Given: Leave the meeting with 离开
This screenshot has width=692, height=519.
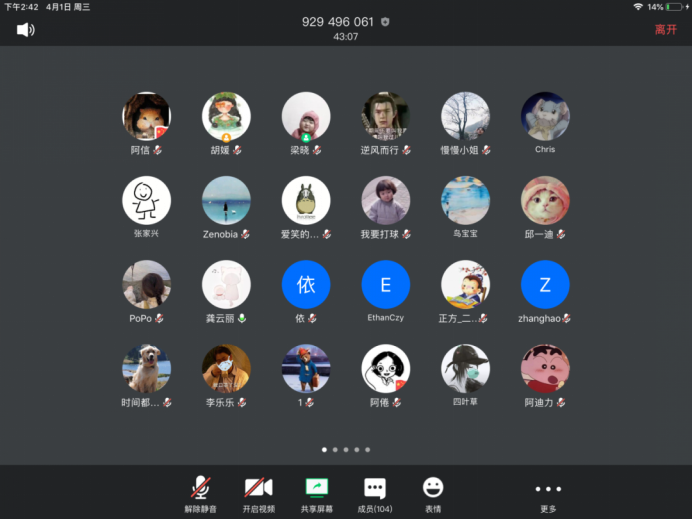Looking at the screenshot, I should point(665,30).
